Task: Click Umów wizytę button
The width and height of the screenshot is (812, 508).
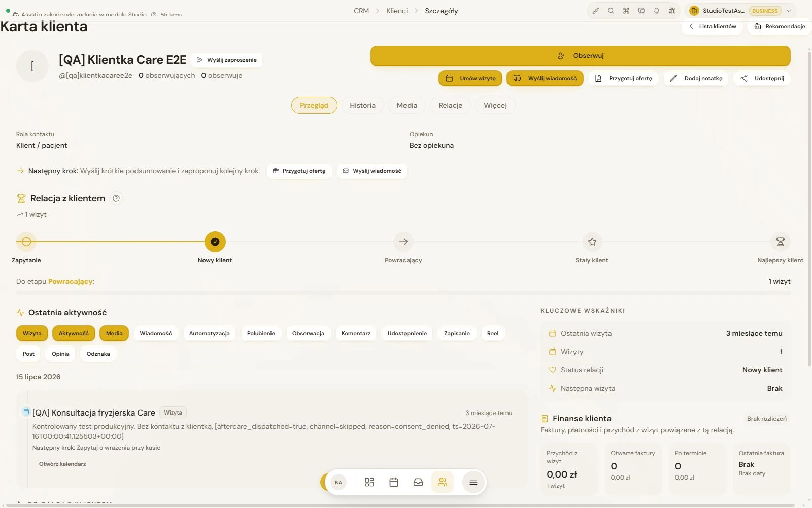Action: [470, 78]
